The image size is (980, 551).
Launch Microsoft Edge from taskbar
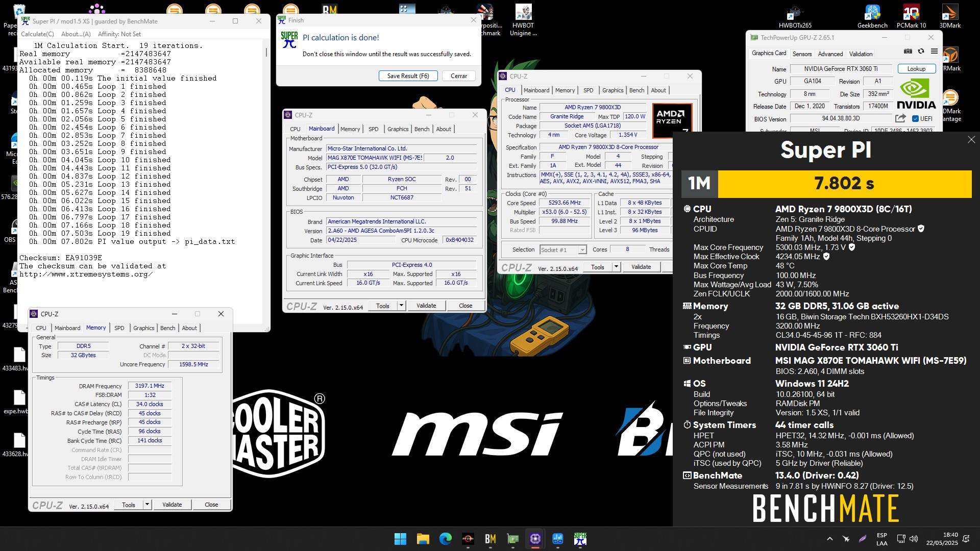click(x=445, y=539)
